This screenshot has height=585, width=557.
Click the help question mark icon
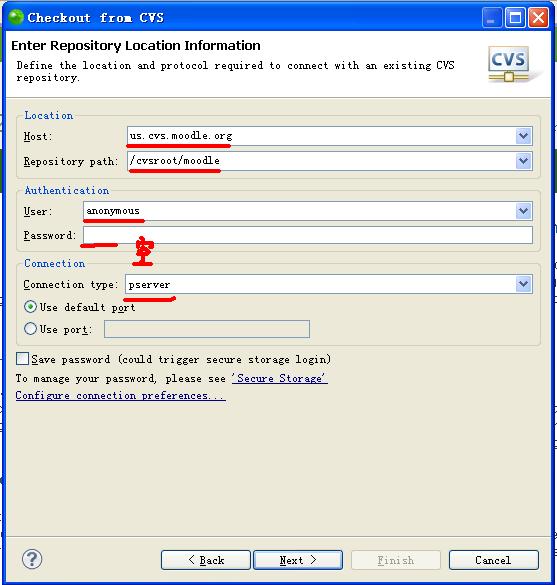click(x=32, y=559)
